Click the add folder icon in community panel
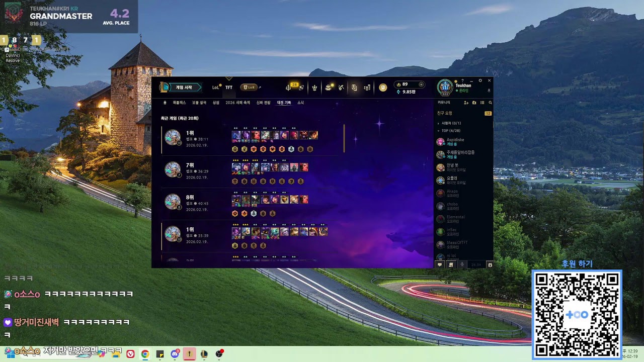 click(x=474, y=103)
